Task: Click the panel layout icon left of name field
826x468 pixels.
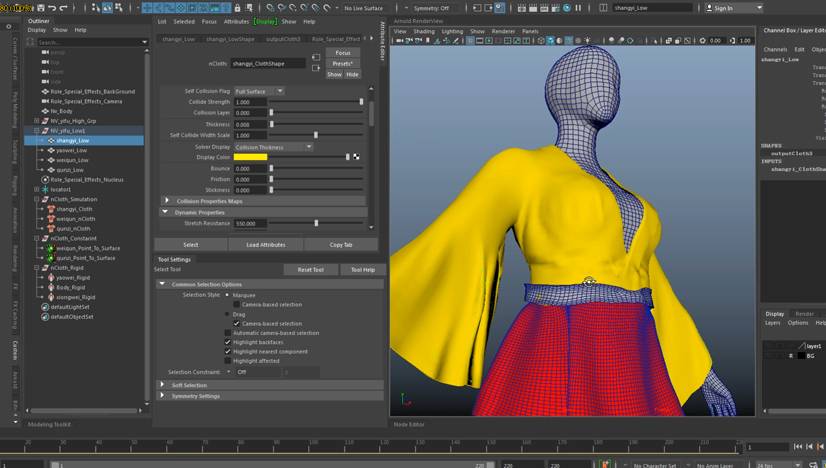Action: [x=604, y=8]
